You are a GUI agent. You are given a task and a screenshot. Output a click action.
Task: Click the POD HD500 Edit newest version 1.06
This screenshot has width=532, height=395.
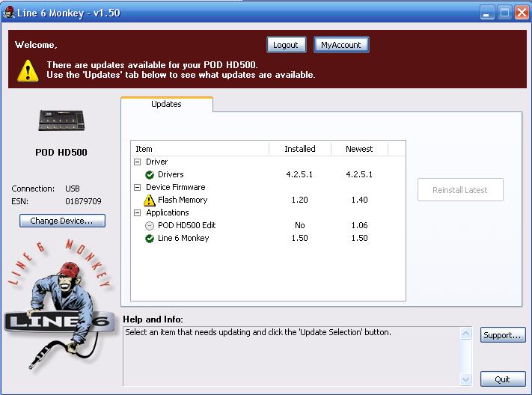pos(359,226)
